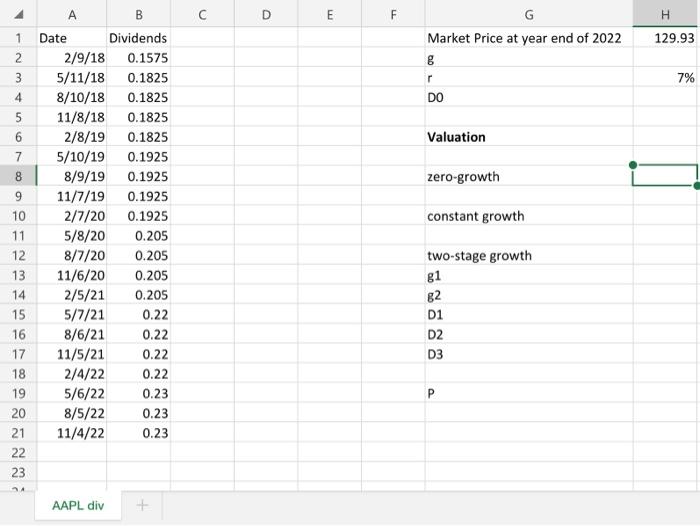Click the constant growth label cell
Image resolution: width=700 pixels, height=526 pixels.
[529, 216]
